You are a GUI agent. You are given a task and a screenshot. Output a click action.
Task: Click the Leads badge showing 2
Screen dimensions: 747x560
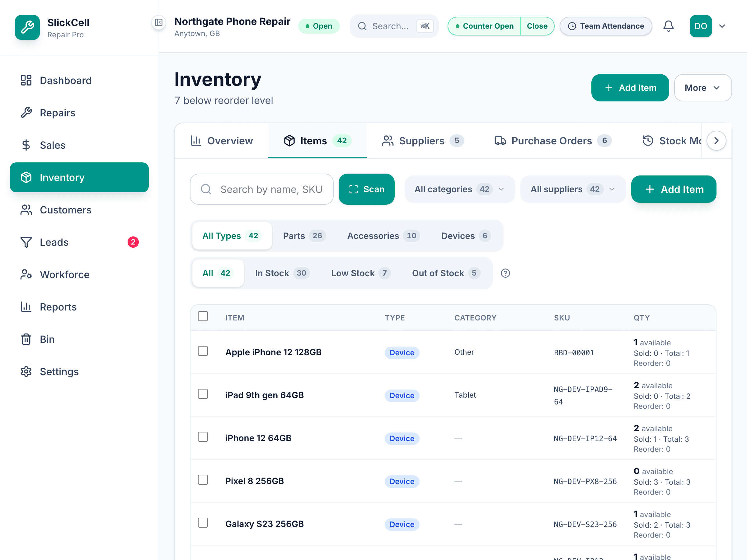coord(133,242)
